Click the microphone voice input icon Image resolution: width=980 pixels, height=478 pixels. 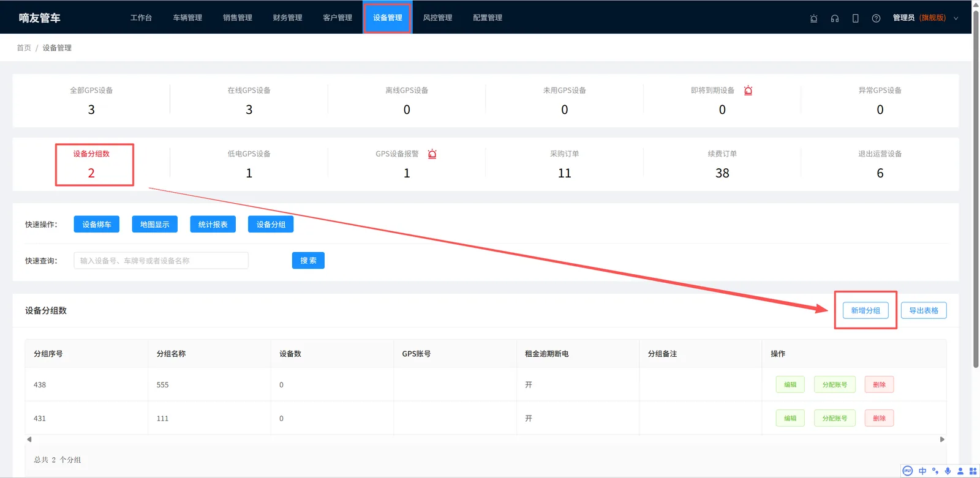tap(948, 471)
